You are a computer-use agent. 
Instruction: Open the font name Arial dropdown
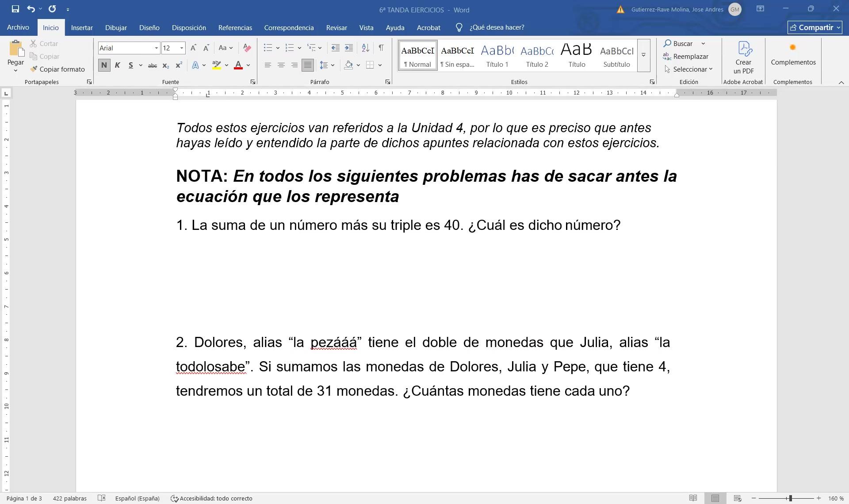pyautogui.click(x=156, y=48)
